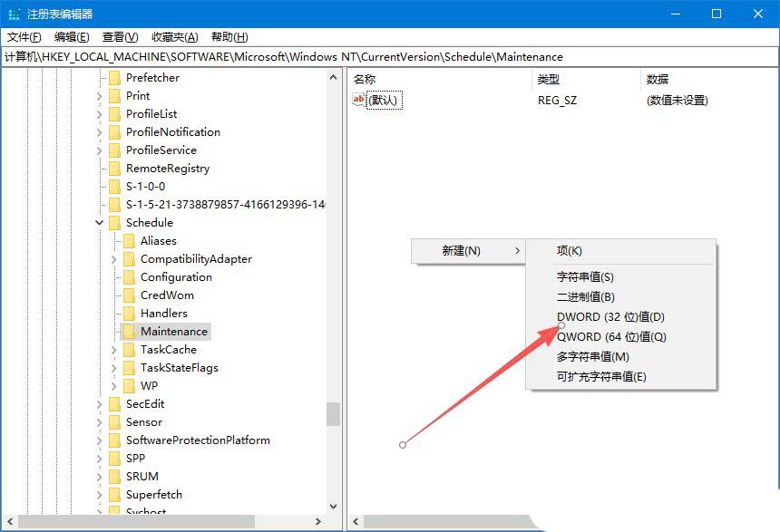780x532 pixels.
Task: Click the WP folder icon
Action: pyautogui.click(x=129, y=386)
